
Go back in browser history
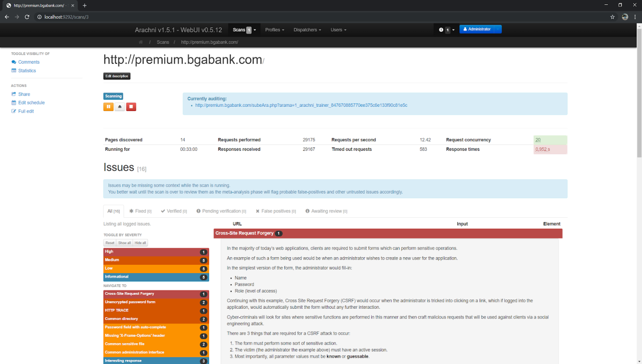7,17
